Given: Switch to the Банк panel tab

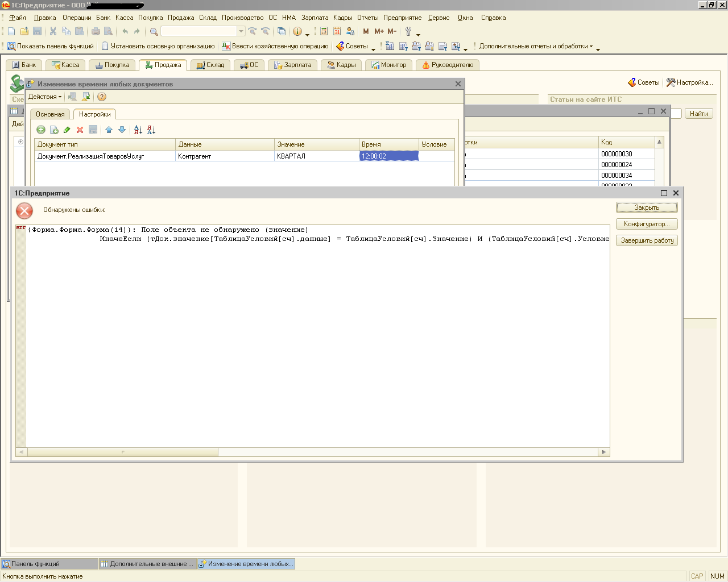Looking at the screenshot, I should click(24, 65).
